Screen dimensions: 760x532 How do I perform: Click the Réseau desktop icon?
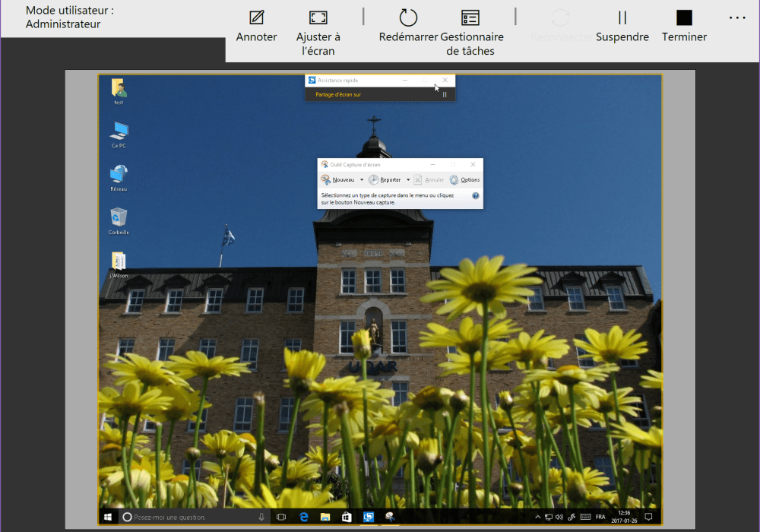(119, 176)
